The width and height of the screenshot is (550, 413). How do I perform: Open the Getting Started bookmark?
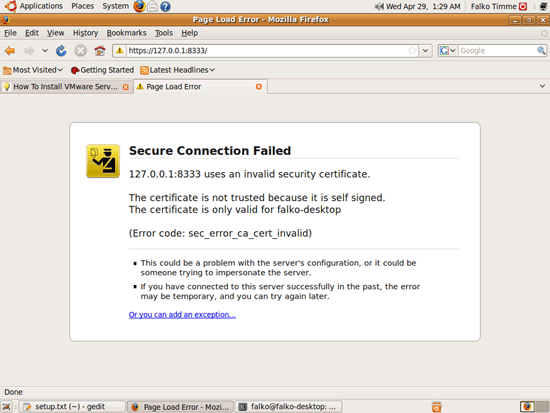(x=102, y=70)
